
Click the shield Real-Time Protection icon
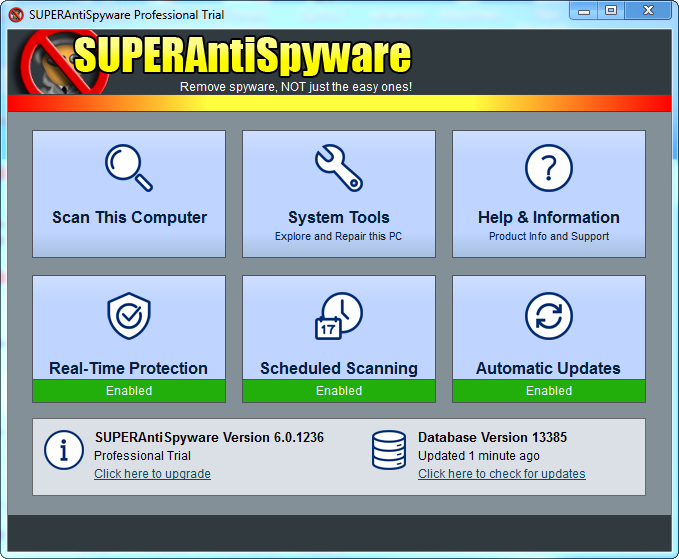(x=129, y=316)
